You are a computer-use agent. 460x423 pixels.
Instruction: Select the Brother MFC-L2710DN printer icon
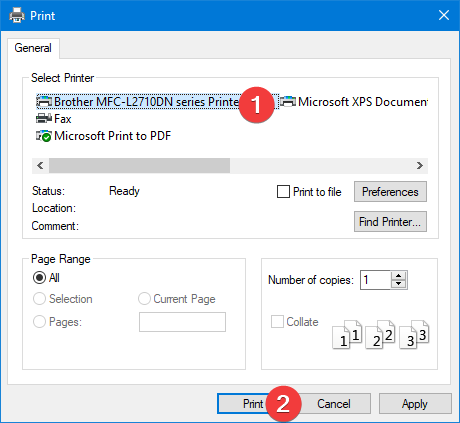point(44,101)
